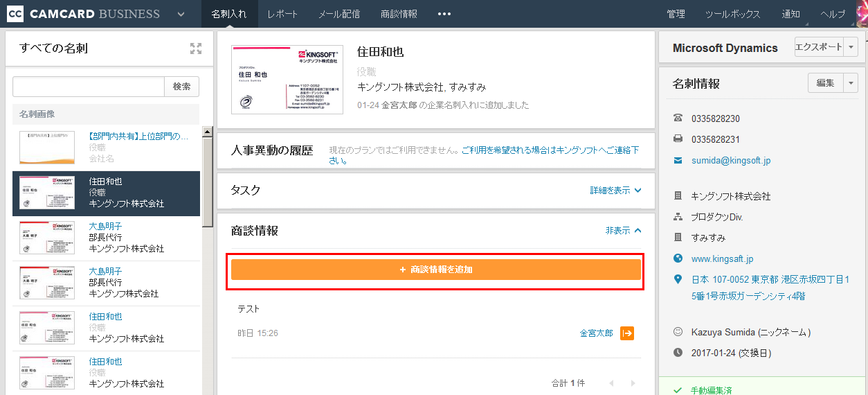
Task: Open the first 大島明子 card entry
Action: coord(106,238)
